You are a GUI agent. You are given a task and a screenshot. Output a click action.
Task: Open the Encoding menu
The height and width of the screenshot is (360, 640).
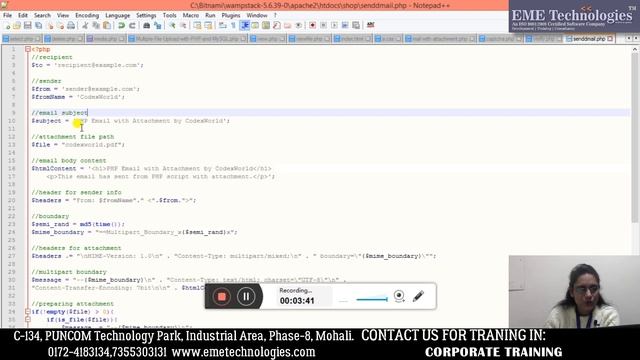[87, 16]
